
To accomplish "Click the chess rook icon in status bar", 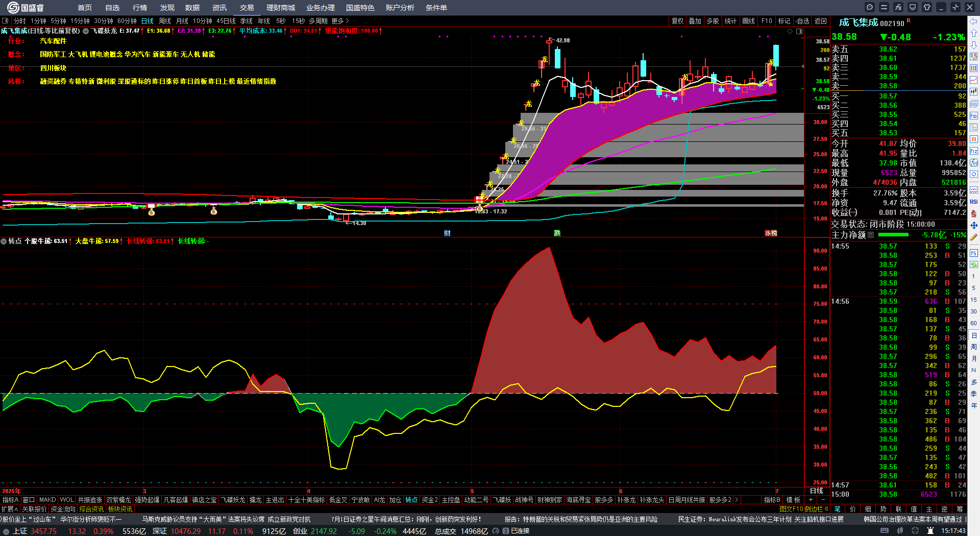I will 930,531.
